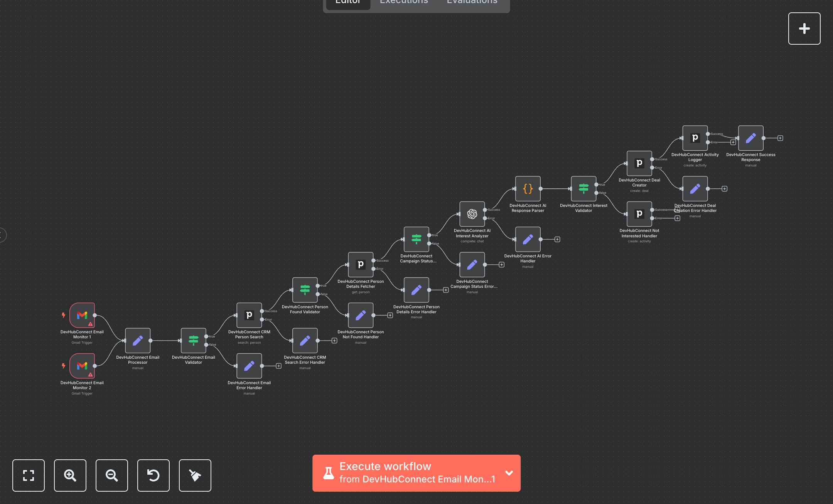833x504 pixels.
Task: Click the AI Response Parser code node
Action: pos(528,189)
